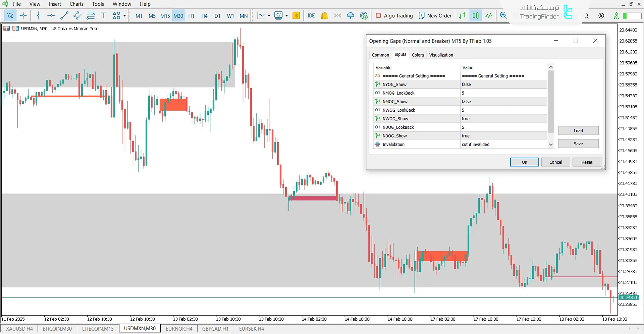Select the Crosshair tool
Image resolution: width=644 pixels, height=334 pixels.
coord(23,15)
